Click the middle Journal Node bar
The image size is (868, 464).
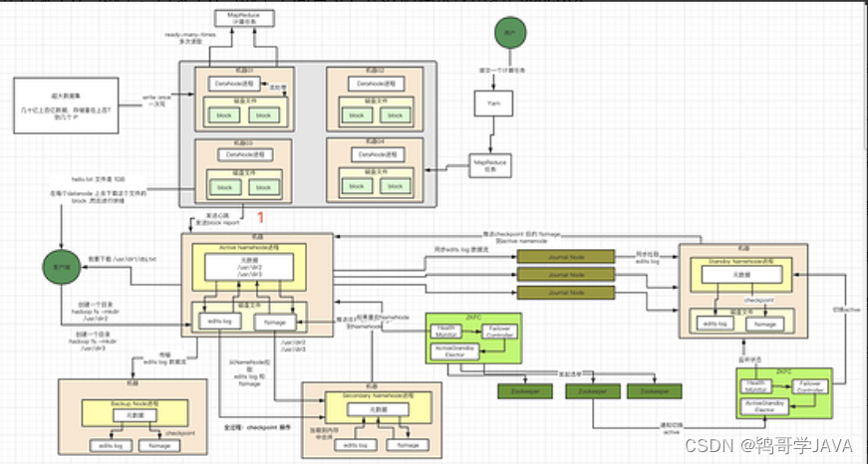point(566,274)
